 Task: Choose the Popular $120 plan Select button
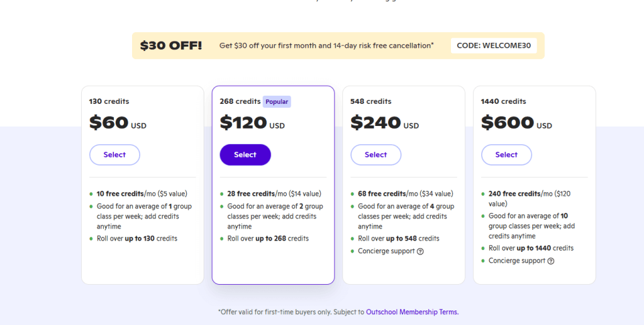click(x=245, y=155)
